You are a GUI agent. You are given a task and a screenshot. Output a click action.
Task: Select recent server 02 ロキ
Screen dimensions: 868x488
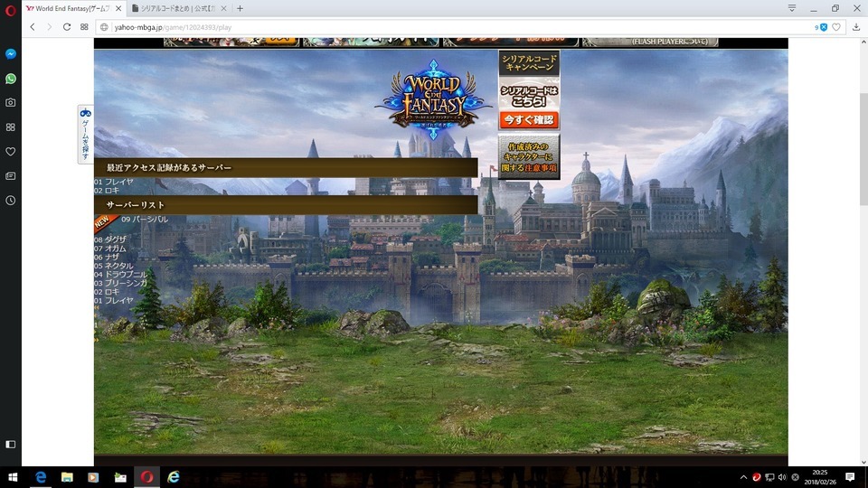[107, 191]
